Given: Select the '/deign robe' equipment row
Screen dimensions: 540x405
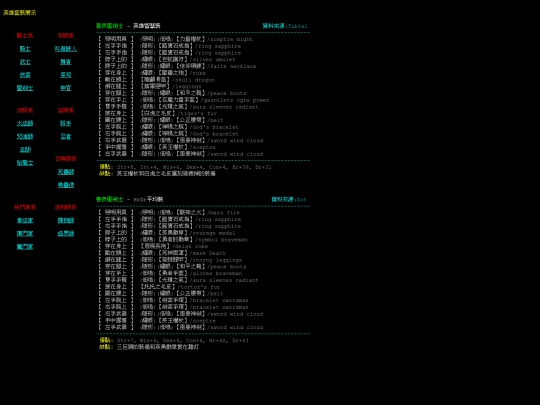Looking at the screenshot, I should [153, 247].
